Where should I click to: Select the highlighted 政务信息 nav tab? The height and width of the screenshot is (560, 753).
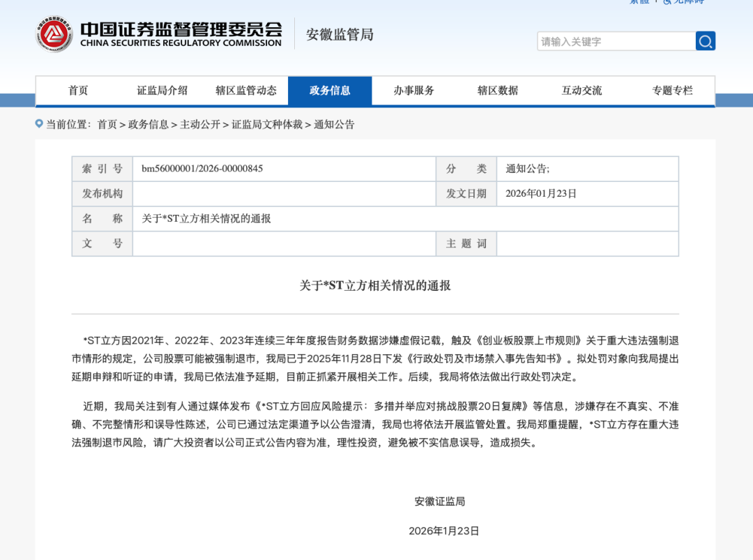pyautogui.click(x=330, y=91)
